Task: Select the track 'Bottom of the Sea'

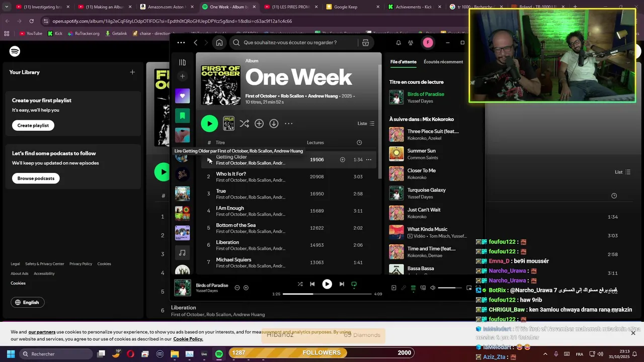Action: tap(235, 225)
